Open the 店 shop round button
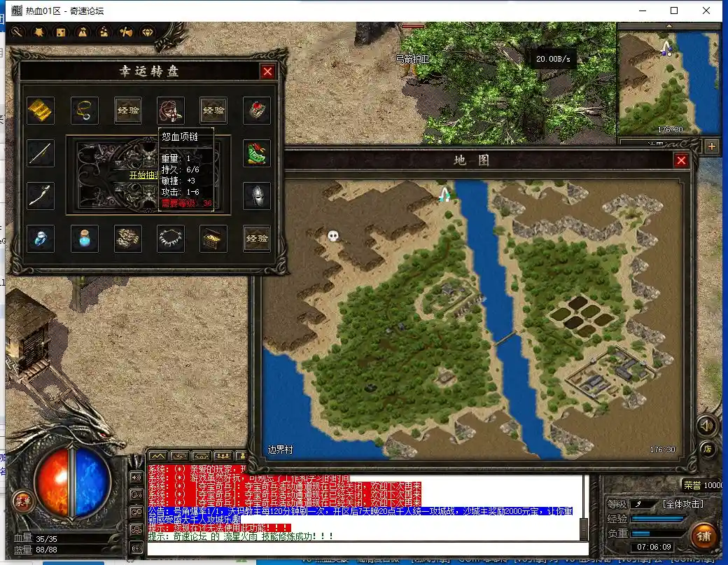This screenshot has height=565, width=728. [x=708, y=449]
